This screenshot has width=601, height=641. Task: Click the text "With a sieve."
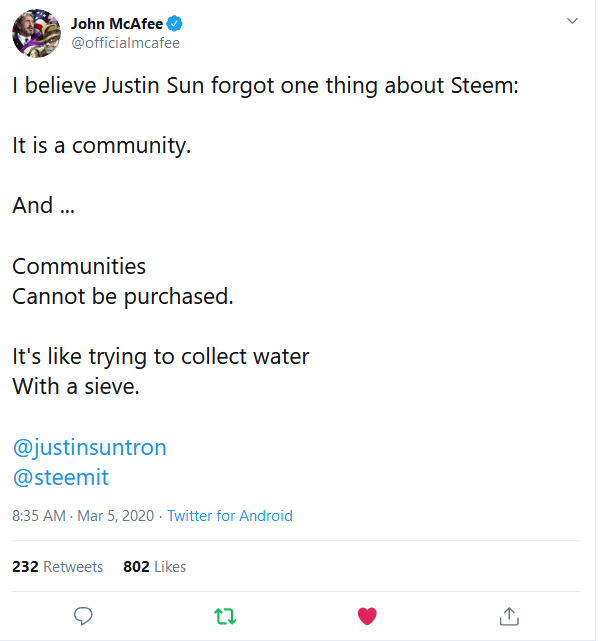pos(75,386)
